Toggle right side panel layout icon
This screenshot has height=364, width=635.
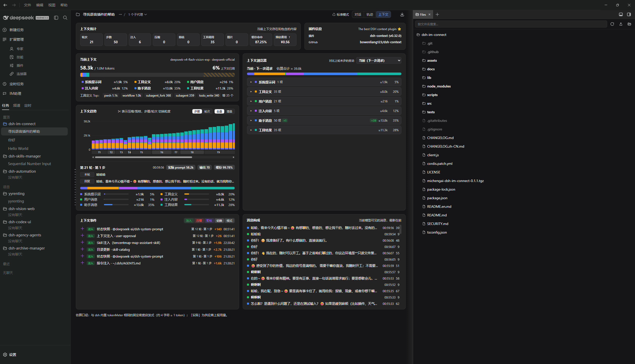(x=629, y=14)
